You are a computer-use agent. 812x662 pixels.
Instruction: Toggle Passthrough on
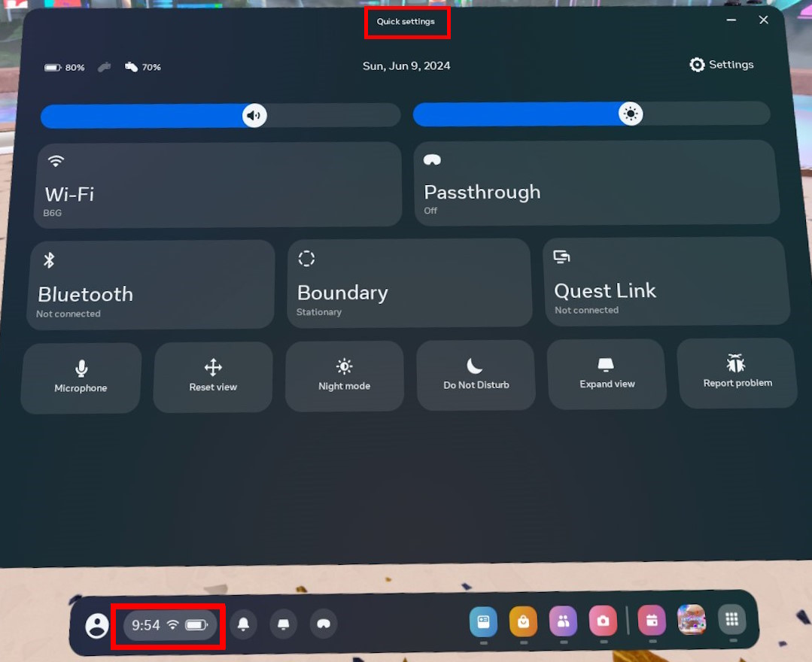596,183
